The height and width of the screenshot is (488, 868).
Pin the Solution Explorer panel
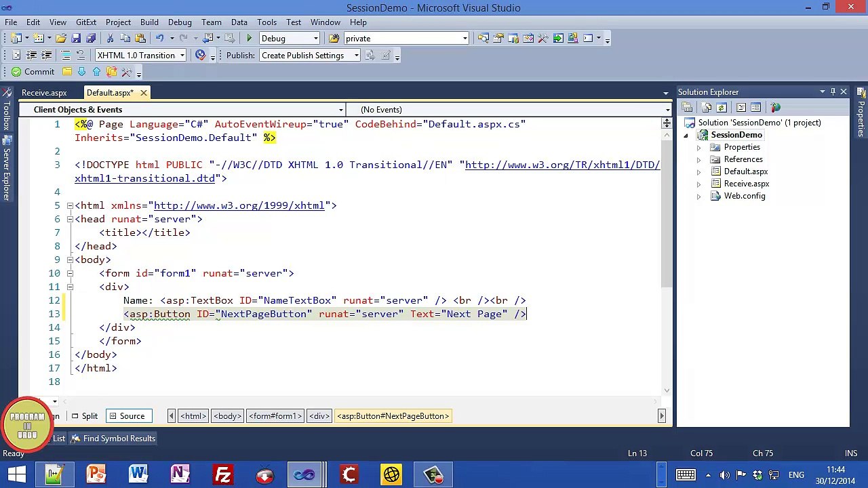[x=833, y=92]
